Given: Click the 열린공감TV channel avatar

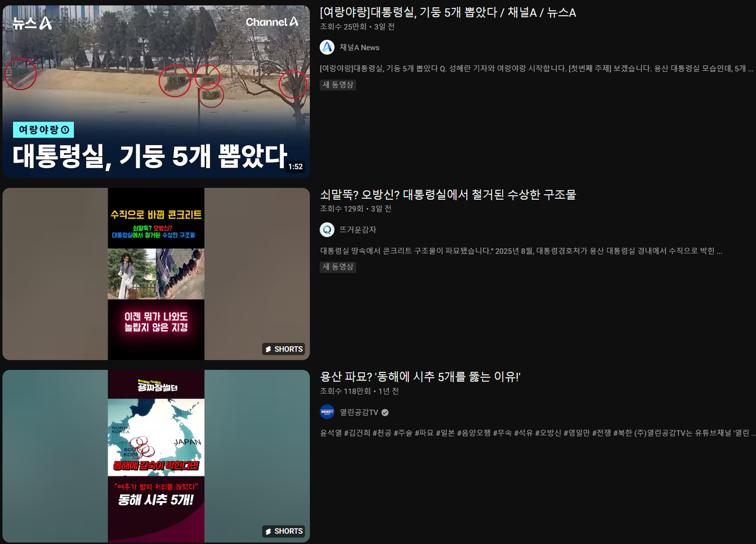Looking at the screenshot, I should pos(327,412).
